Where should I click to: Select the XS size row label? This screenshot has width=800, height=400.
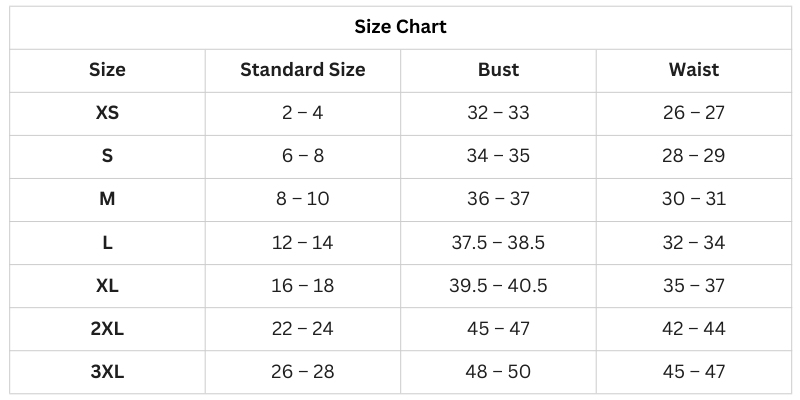pos(107,113)
